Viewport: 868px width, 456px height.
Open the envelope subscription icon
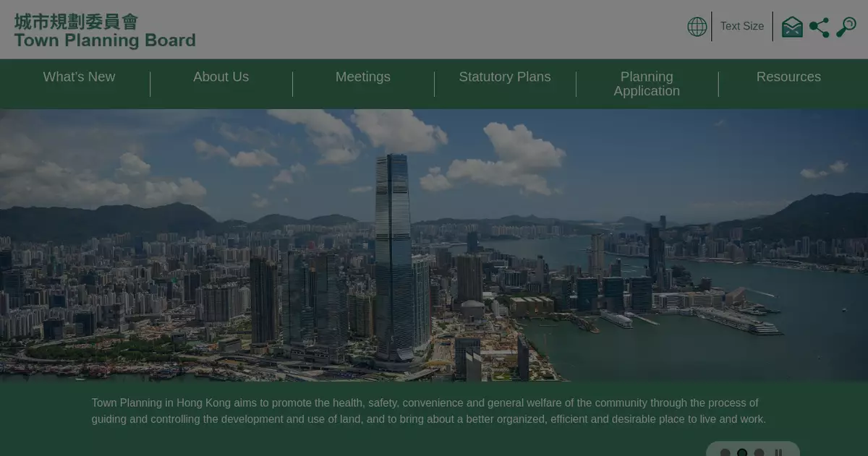tap(792, 27)
